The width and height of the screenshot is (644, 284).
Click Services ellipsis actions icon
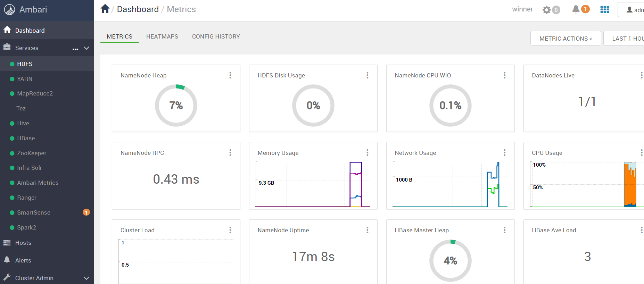(75, 49)
